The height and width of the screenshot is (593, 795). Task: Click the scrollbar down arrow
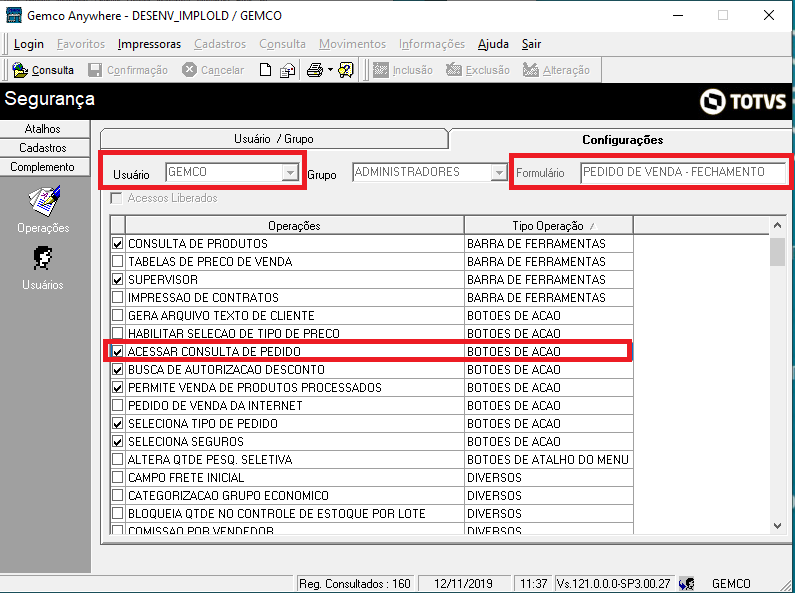click(777, 526)
